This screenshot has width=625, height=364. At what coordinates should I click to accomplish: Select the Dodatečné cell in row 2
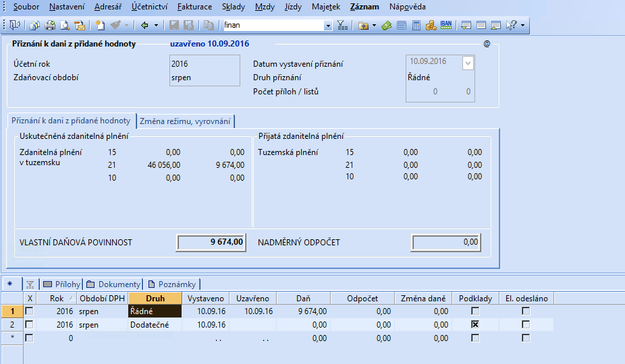[155, 325]
